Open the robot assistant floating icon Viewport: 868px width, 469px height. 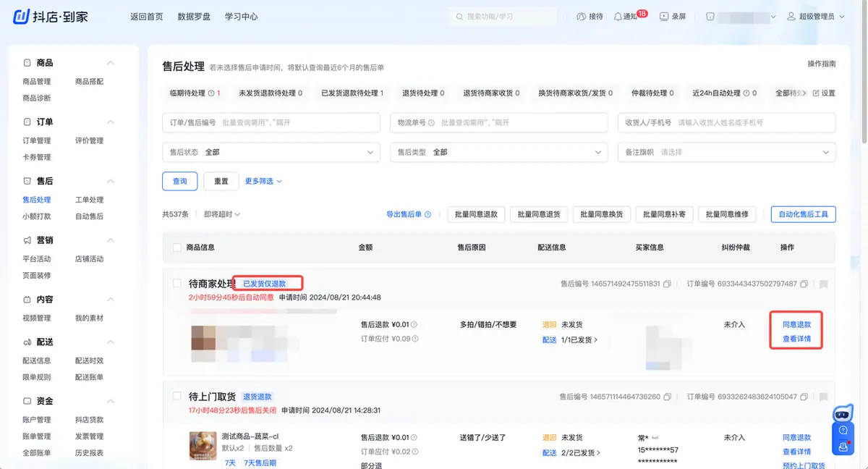click(842, 415)
